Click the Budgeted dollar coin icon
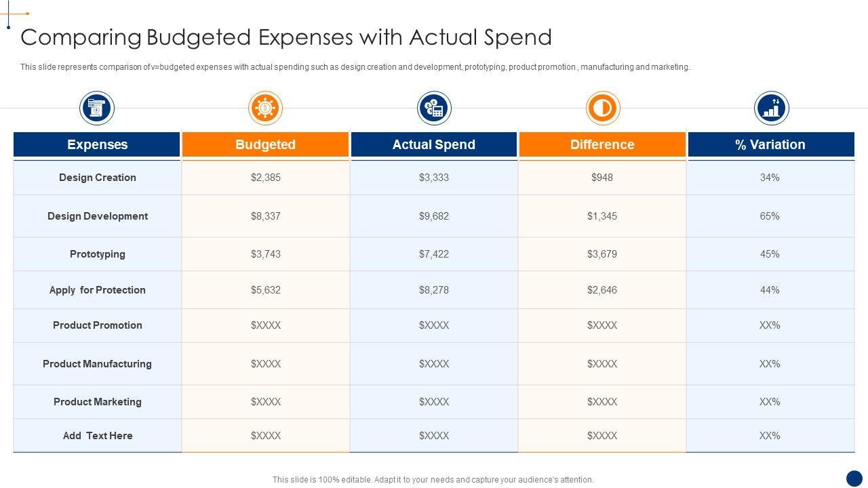The width and height of the screenshot is (868, 488). 265,108
